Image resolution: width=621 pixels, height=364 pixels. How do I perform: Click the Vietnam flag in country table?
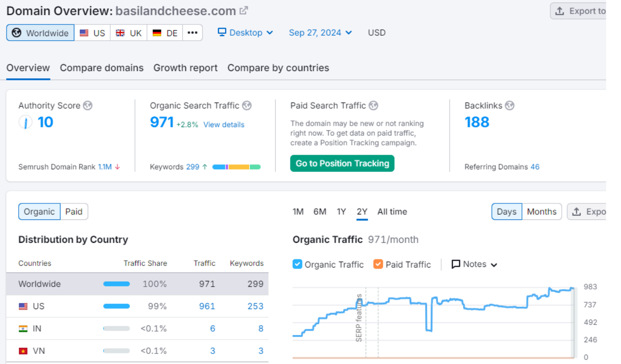pos(23,351)
